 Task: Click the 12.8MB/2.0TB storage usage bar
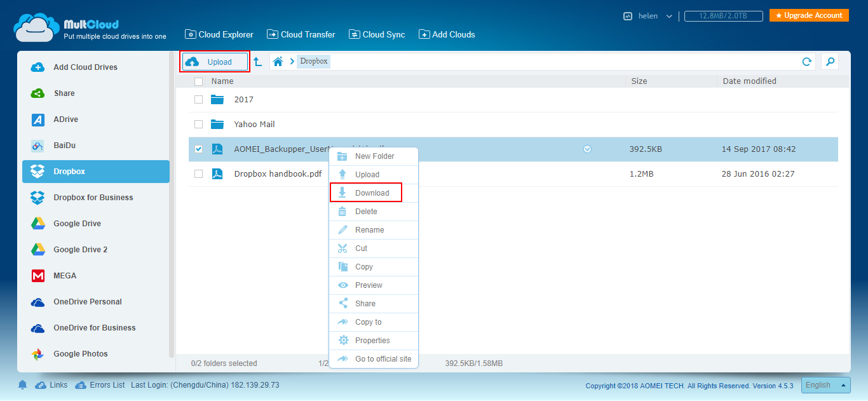coord(724,16)
